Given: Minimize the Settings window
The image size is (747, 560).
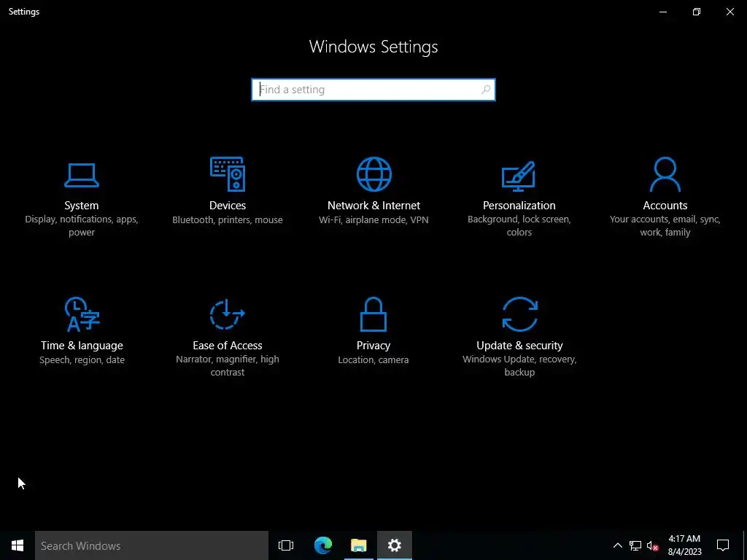Looking at the screenshot, I should coord(662,12).
